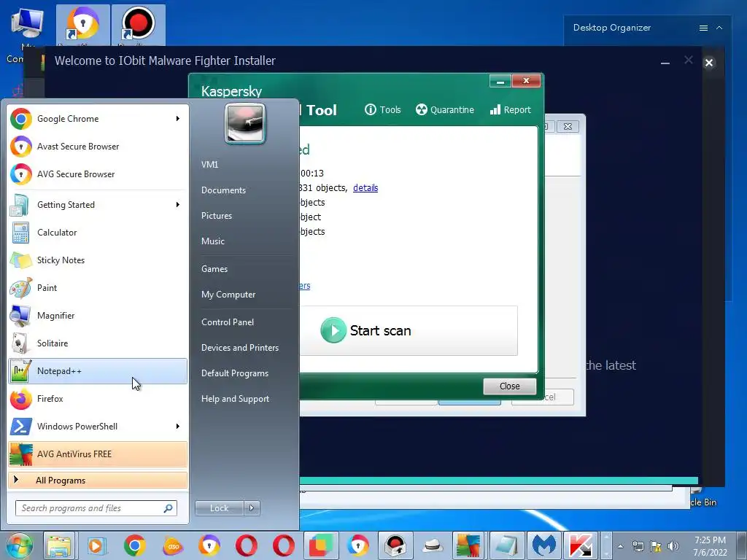Open Tools in Kaspersky window
The width and height of the screenshot is (747, 560).
[382, 110]
